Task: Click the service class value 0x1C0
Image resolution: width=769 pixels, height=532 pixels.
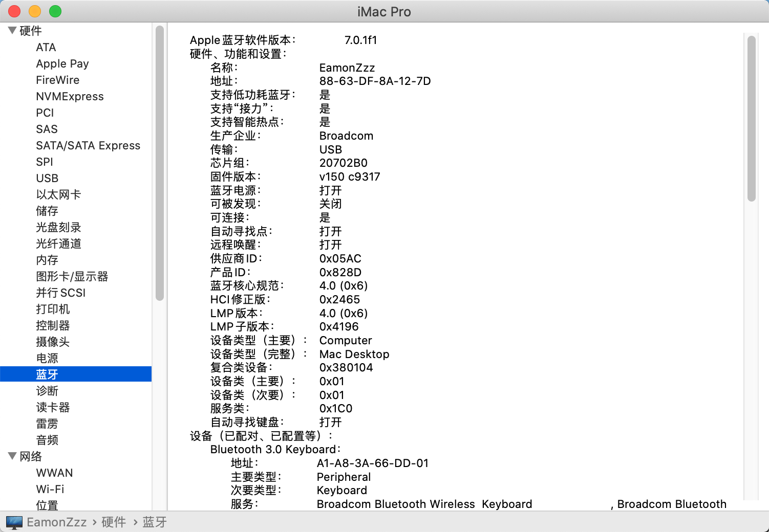Action: point(336,408)
